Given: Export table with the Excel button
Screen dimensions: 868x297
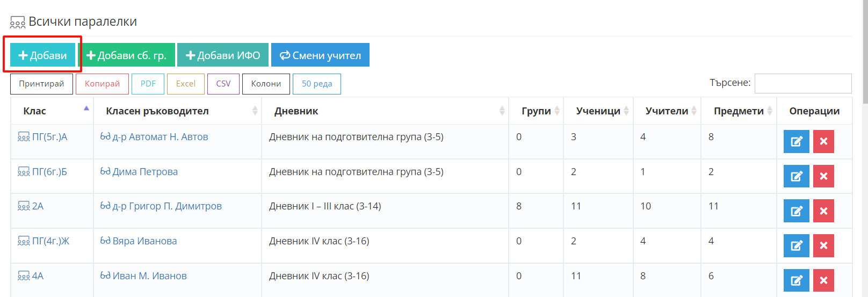Looking at the screenshot, I should tap(185, 84).
